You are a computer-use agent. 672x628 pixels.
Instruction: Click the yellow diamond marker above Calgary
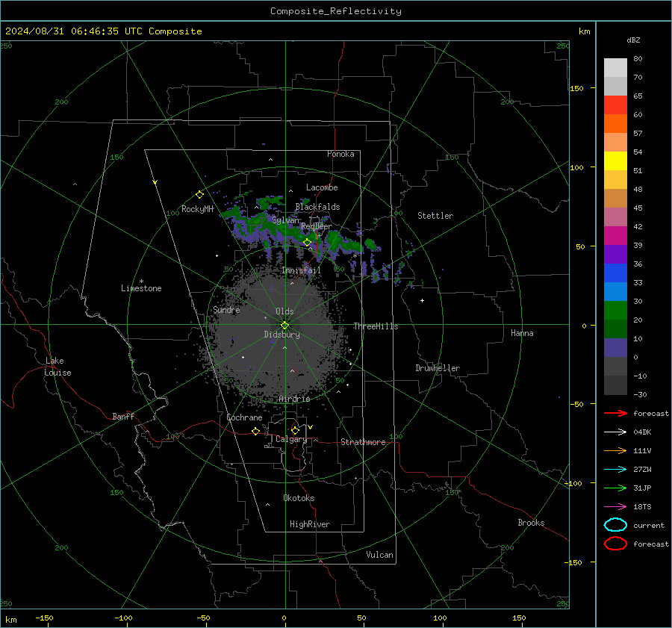[x=295, y=430]
